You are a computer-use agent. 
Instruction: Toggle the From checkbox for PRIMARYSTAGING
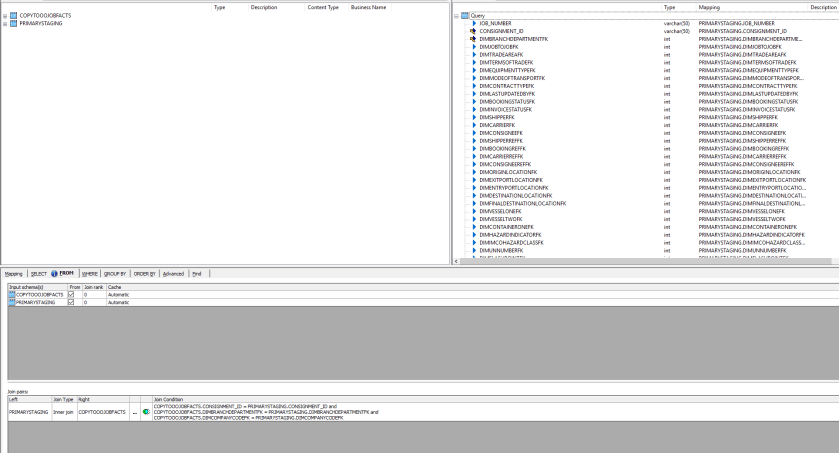coord(70,302)
